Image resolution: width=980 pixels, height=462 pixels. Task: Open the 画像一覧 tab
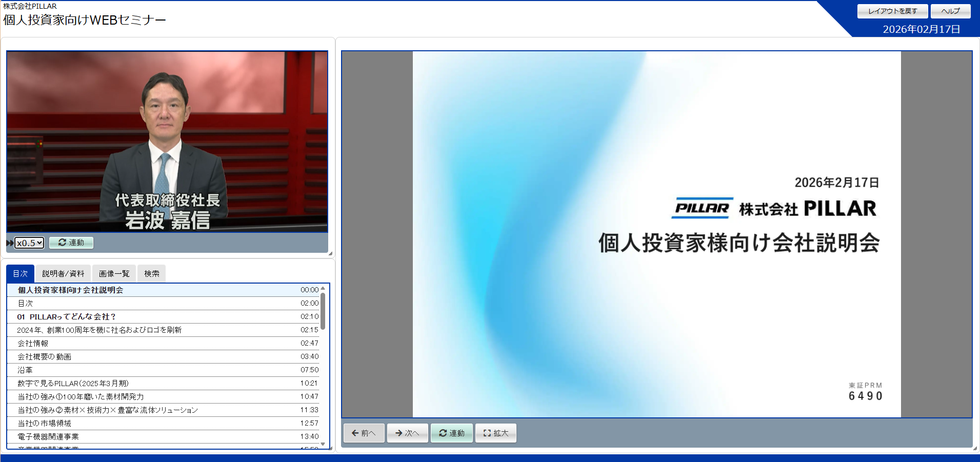114,274
